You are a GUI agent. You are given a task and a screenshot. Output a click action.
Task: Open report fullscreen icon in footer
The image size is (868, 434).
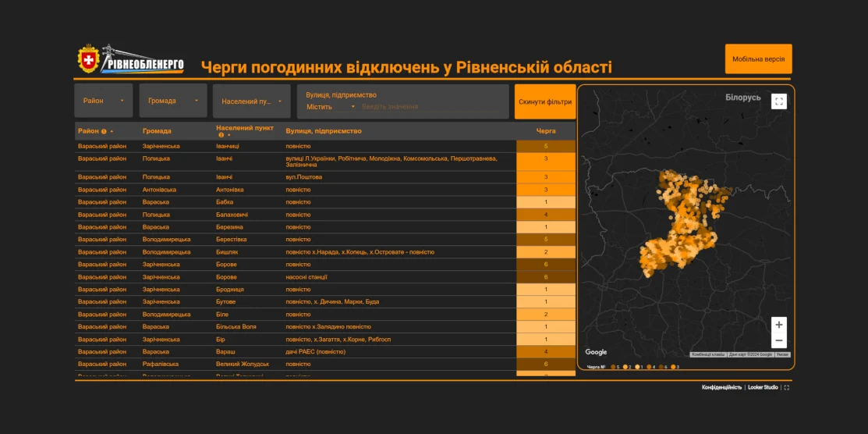786,387
